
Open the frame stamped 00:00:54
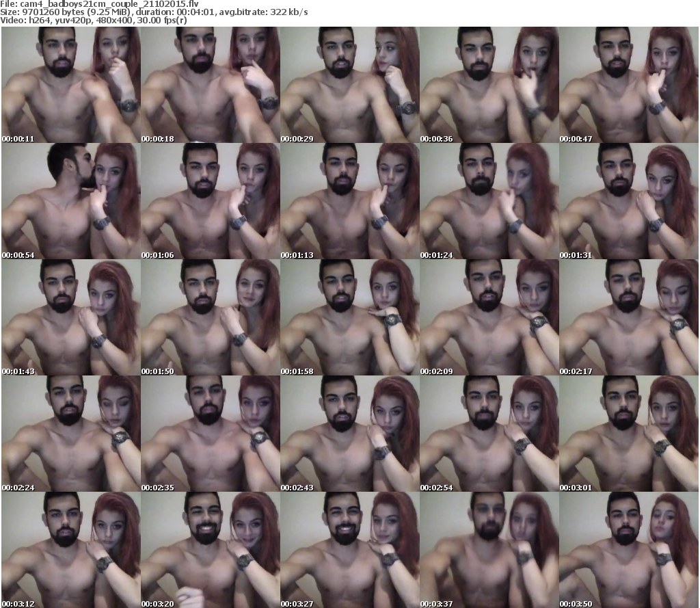click(x=71, y=201)
